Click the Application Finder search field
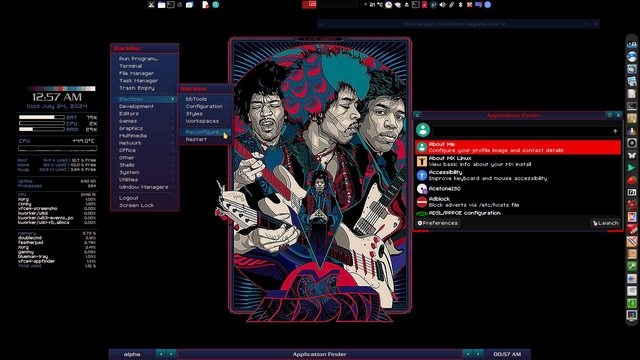The height and width of the screenshot is (360, 640). [x=521, y=131]
